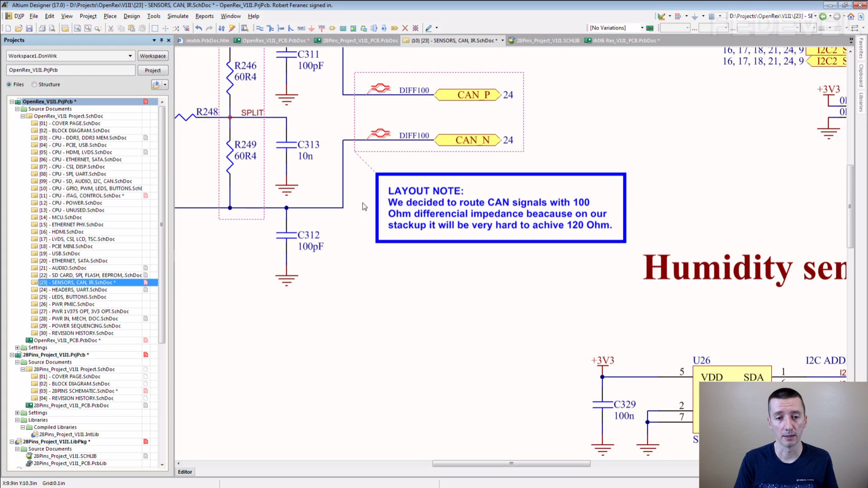Collapse the OpenRex_V1I1.PrjPcb project node

tap(12, 102)
